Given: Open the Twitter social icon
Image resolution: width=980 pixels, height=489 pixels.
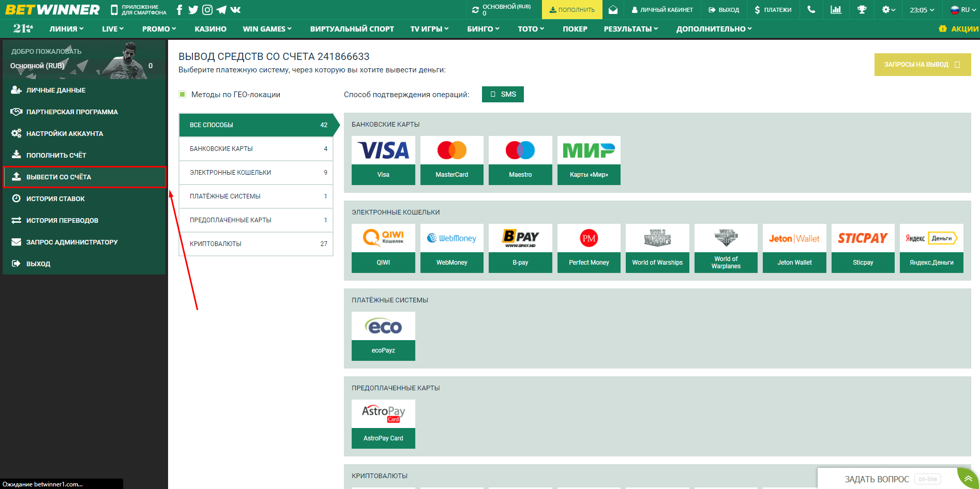Looking at the screenshot, I should pos(193,10).
